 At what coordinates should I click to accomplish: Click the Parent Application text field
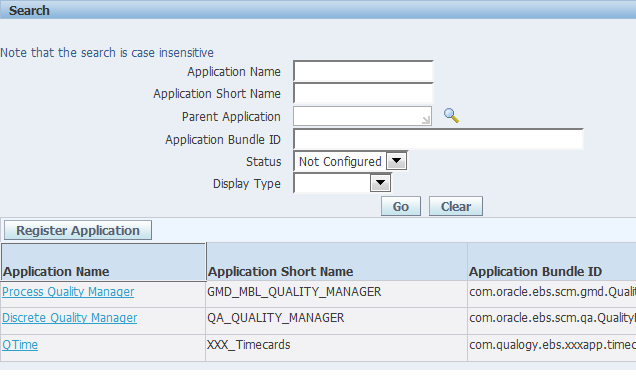[x=362, y=116]
